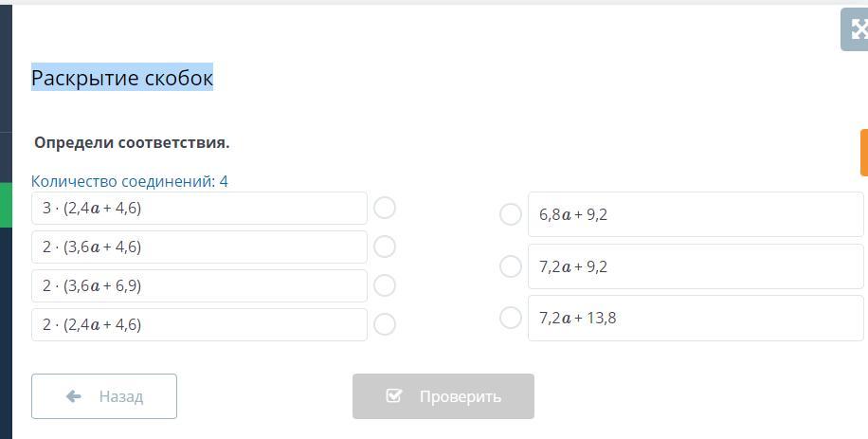Select connector circle for 2 · (3,6a + 6,9)
This screenshot has height=439, width=868.
[385, 285]
